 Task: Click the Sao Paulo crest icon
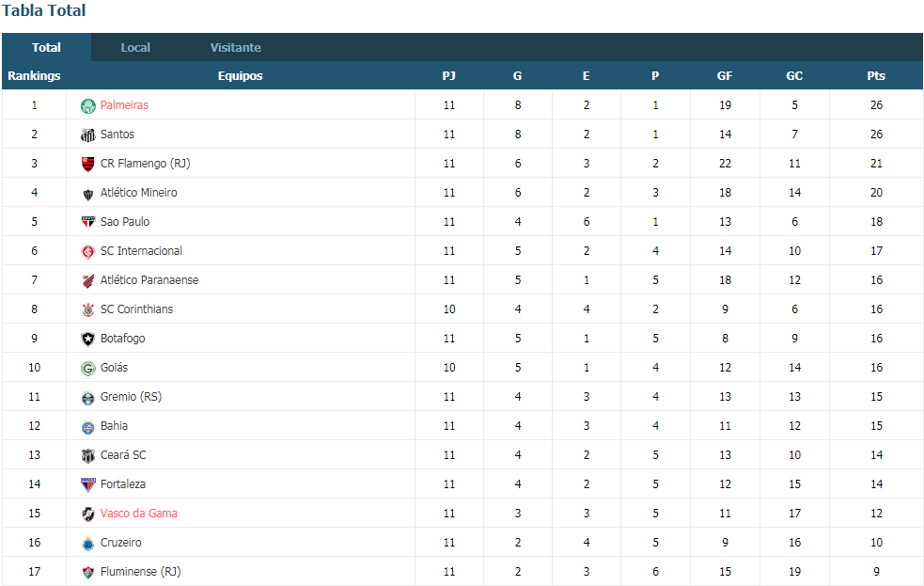87,222
